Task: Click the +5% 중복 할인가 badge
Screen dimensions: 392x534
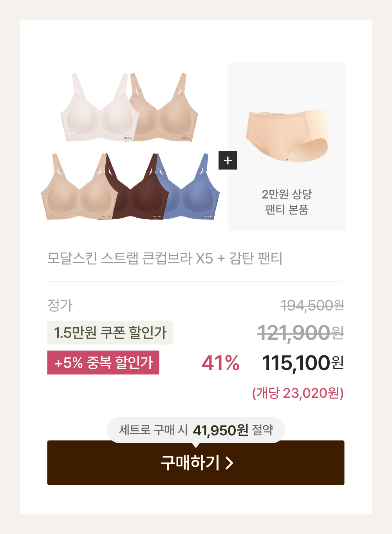Action: point(103,363)
